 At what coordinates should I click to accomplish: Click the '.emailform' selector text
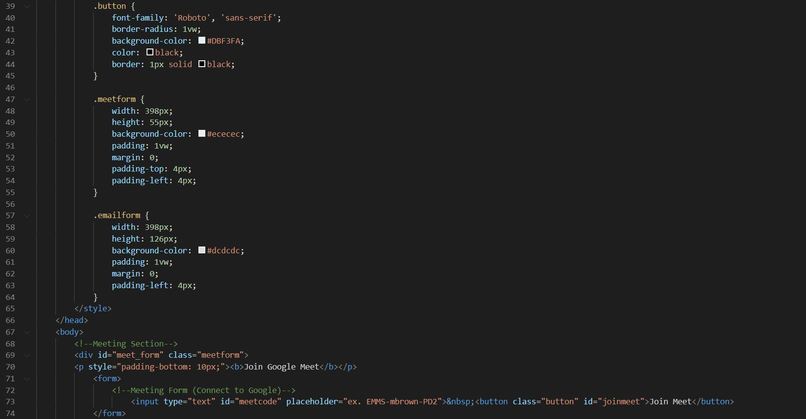click(x=117, y=215)
